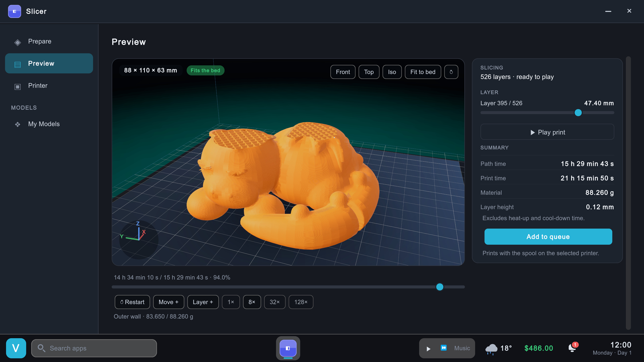Switch to Front view
Screen dimensions: 644x362
coord(343,72)
